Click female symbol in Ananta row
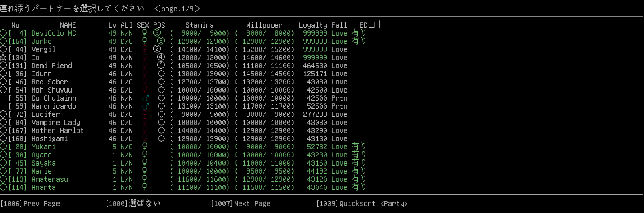Image resolution: width=644 pixels, height=213 pixels. pyautogui.click(x=145, y=187)
